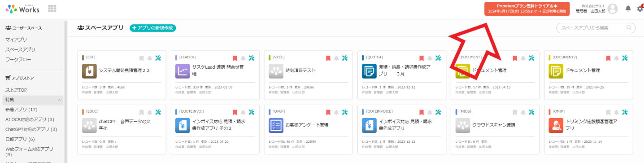Open サスケLead 連携 chart app icon

(x=183, y=71)
